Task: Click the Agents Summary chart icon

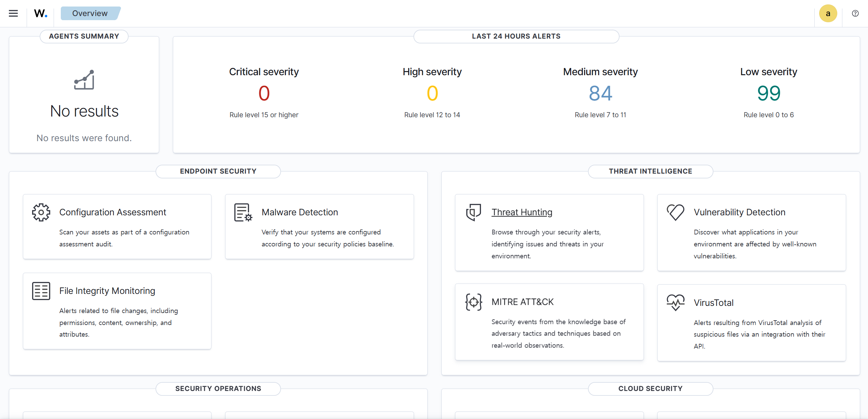Action: tap(84, 80)
